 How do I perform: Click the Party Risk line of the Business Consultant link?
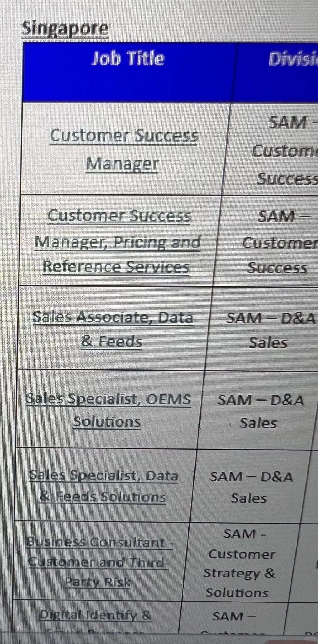(98, 582)
